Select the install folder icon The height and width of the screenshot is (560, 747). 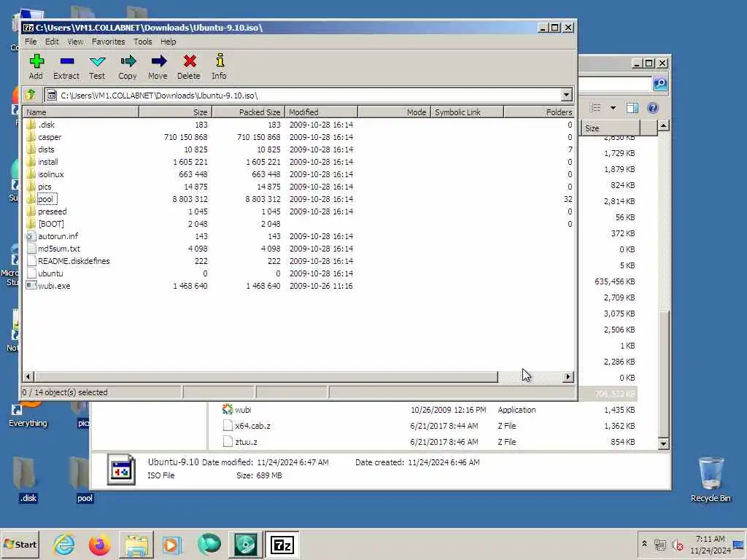[31, 162]
